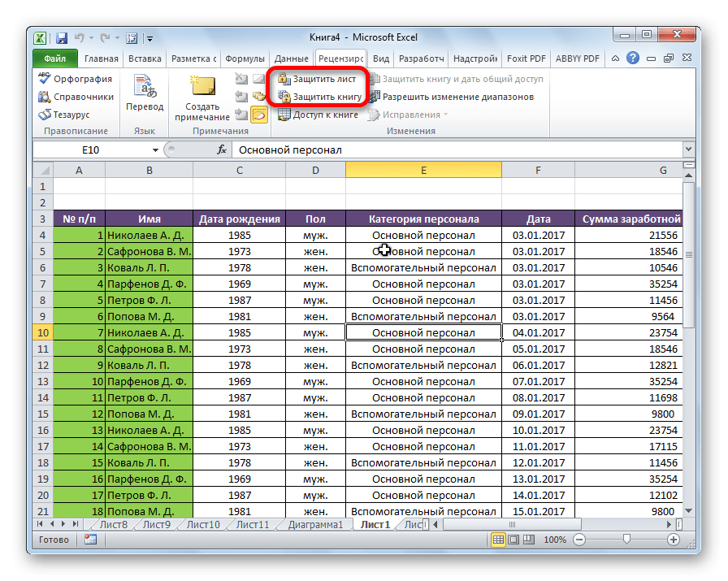Click the zoom slider handle
Image resolution: width=728 pixels, height=581 pixels.
[626, 540]
